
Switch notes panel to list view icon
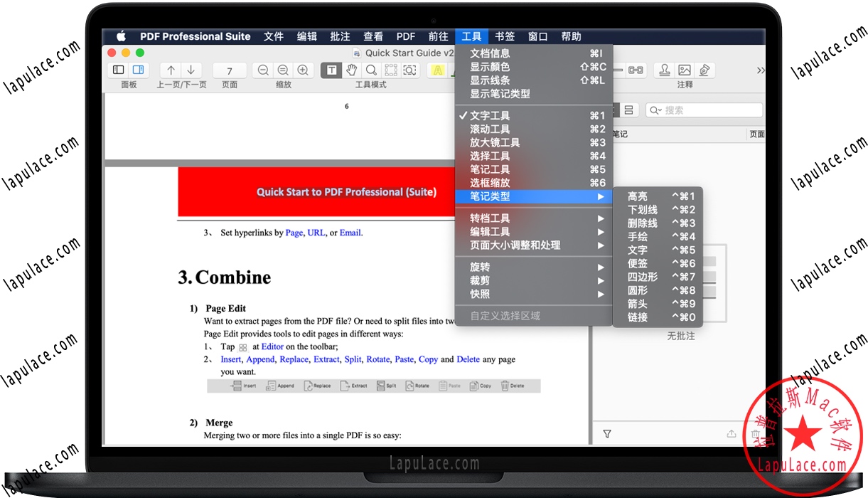pyautogui.click(x=628, y=110)
